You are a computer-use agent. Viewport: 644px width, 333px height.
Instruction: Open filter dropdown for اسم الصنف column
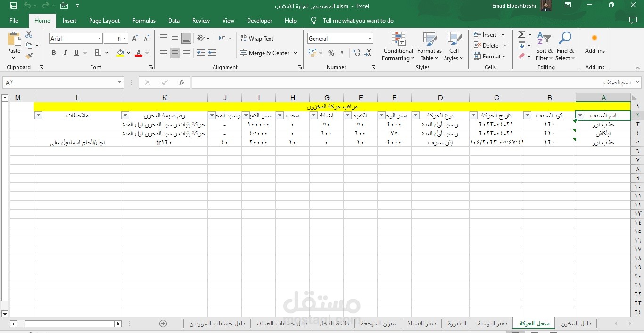click(x=580, y=115)
